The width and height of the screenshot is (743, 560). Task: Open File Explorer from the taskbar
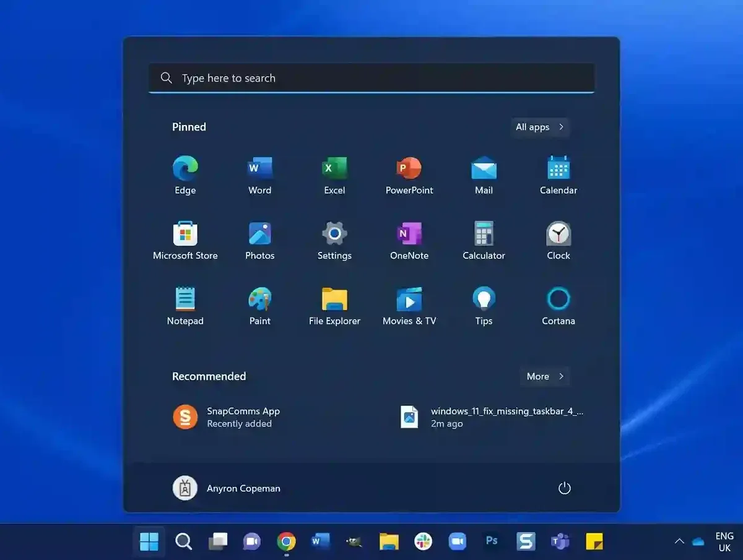coord(389,542)
